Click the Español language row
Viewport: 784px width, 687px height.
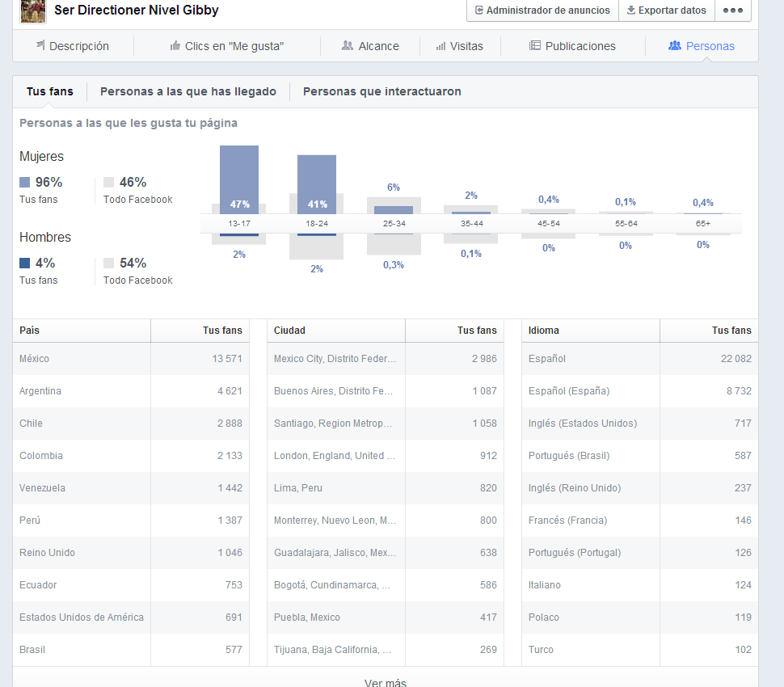tap(640, 359)
